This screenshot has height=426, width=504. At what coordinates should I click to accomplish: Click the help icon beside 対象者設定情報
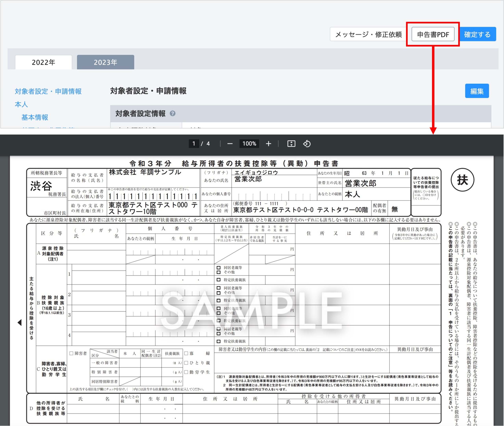(173, 113)
